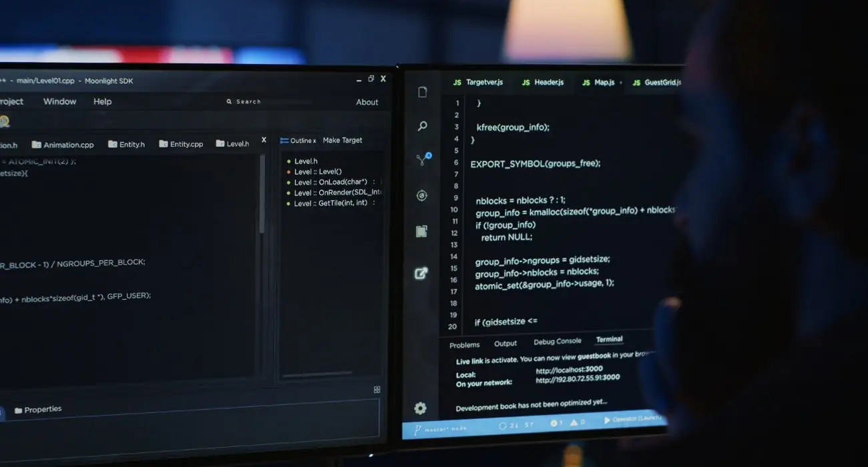This screenshot has width=868, height=467.
Task: Open the Targetver.js tab
Action: (478, 82)
